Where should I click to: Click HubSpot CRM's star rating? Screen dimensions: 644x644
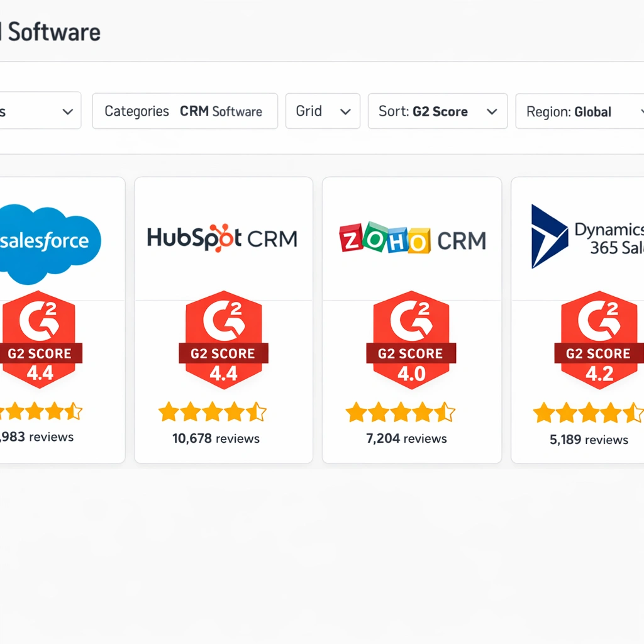click(213, 413)
